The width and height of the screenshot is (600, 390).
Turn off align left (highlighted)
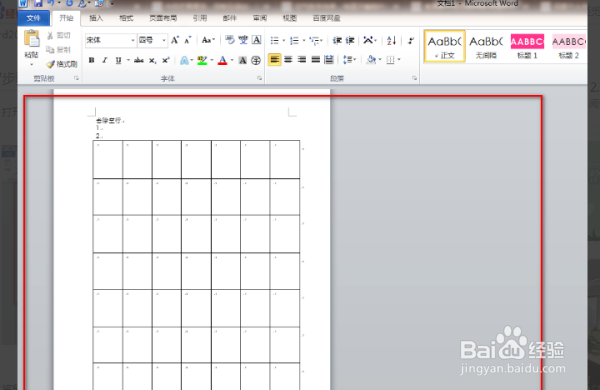[x=274, y=60]
